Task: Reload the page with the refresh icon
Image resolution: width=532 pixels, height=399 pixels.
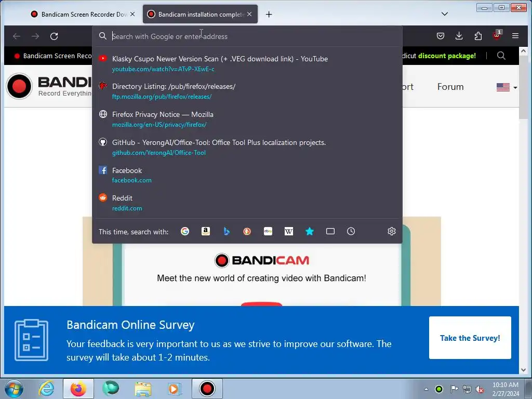Action: (54, 36)
